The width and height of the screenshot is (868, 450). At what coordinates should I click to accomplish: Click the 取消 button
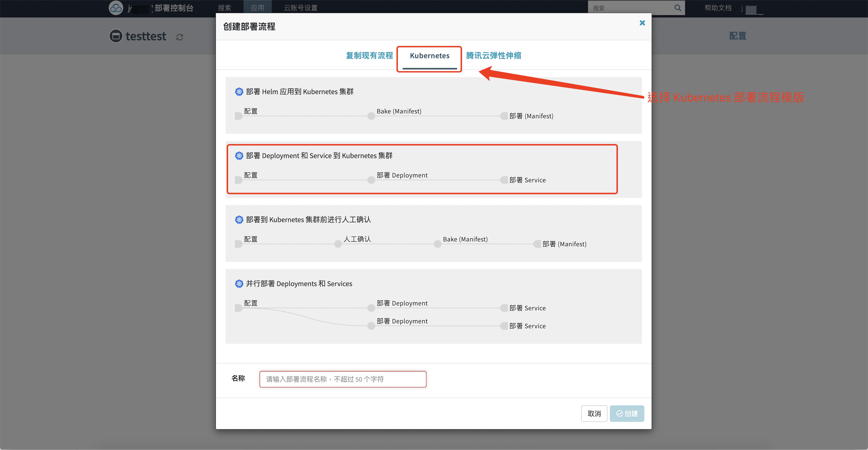click(594, 414)
